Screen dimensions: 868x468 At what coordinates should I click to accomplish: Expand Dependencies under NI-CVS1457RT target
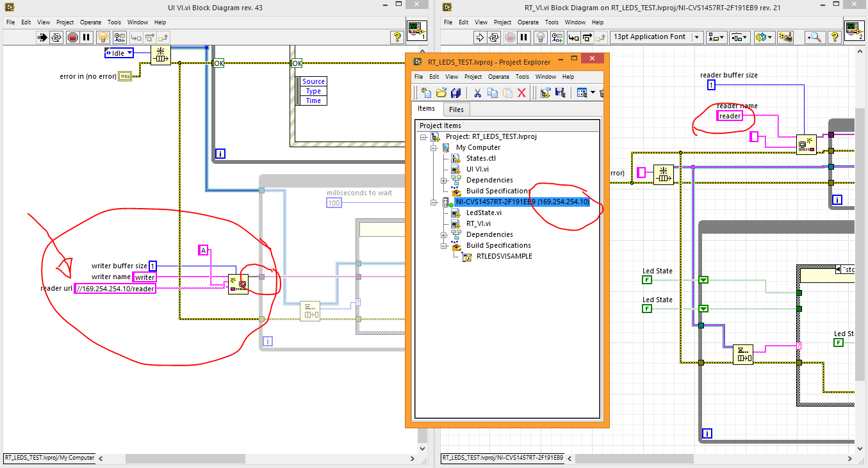coord(444,234)
